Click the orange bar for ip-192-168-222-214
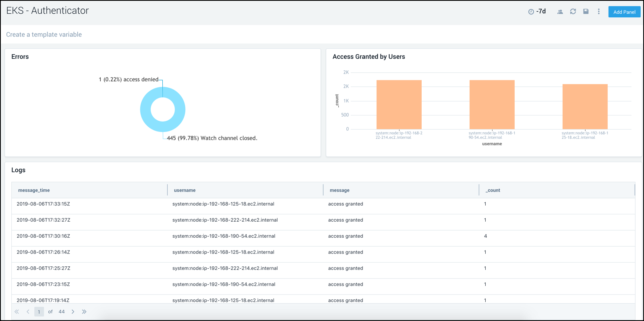The width and height of the screenshot is (644, 321). point(399,105)
